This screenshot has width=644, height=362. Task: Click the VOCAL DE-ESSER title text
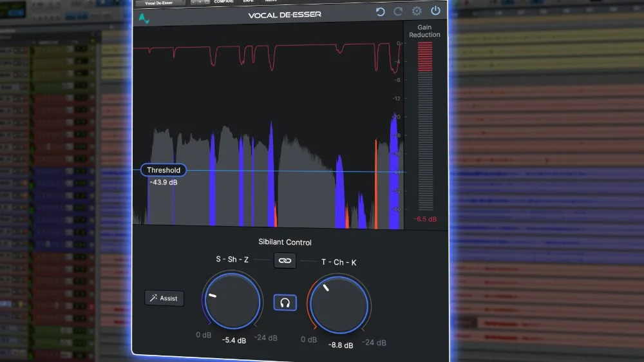pyautogui.click(x=285, y=15)
